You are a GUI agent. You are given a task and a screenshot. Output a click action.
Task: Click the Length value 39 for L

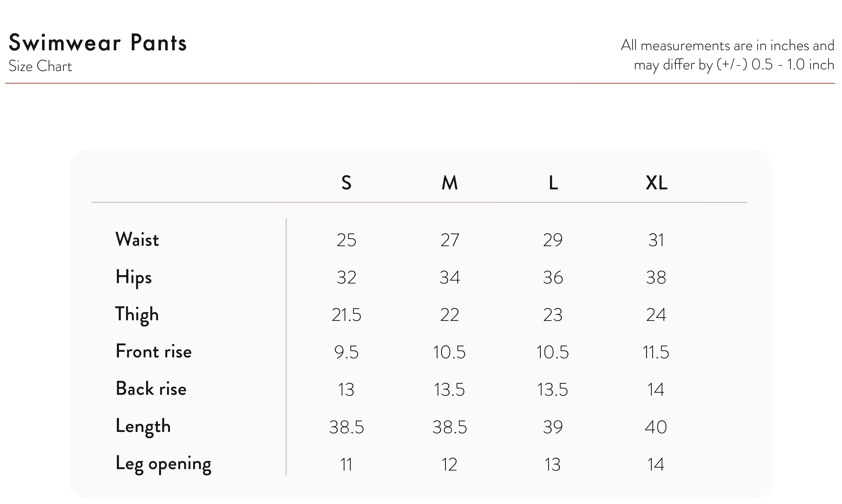point(553,427)
